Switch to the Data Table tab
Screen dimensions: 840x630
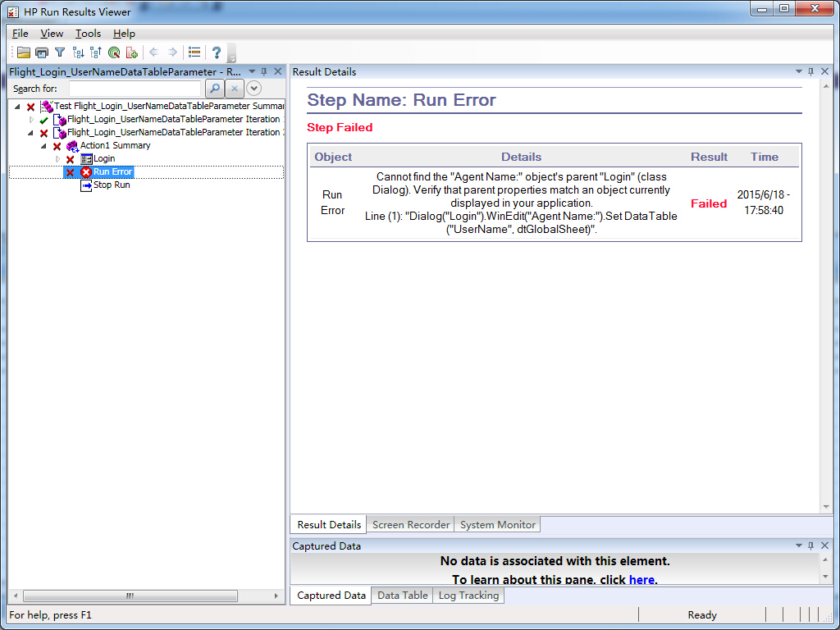click(x=402, y=596)
